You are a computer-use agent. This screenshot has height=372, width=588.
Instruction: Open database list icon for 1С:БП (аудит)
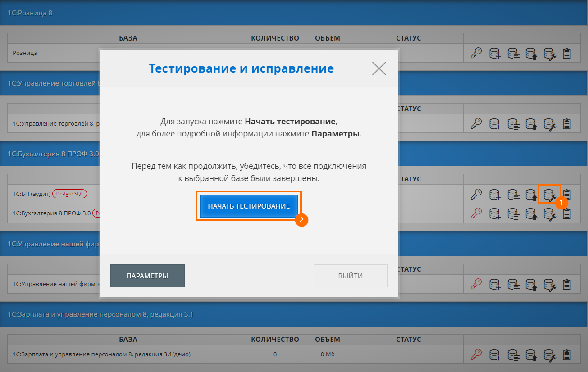point(513,194)
